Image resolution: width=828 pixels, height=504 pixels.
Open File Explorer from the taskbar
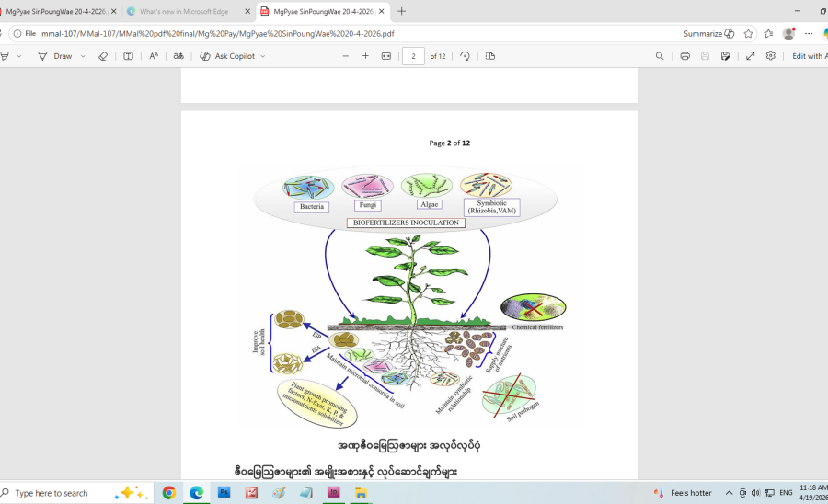click(362, 493)
